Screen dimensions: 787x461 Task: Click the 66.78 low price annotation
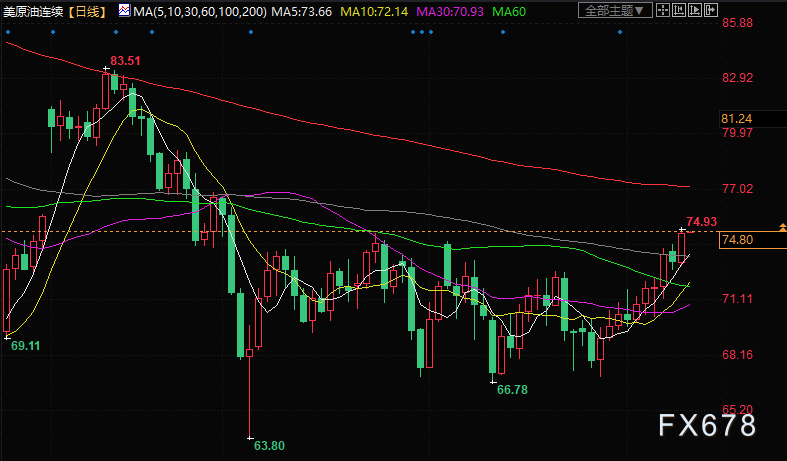(x=512, y=390)
